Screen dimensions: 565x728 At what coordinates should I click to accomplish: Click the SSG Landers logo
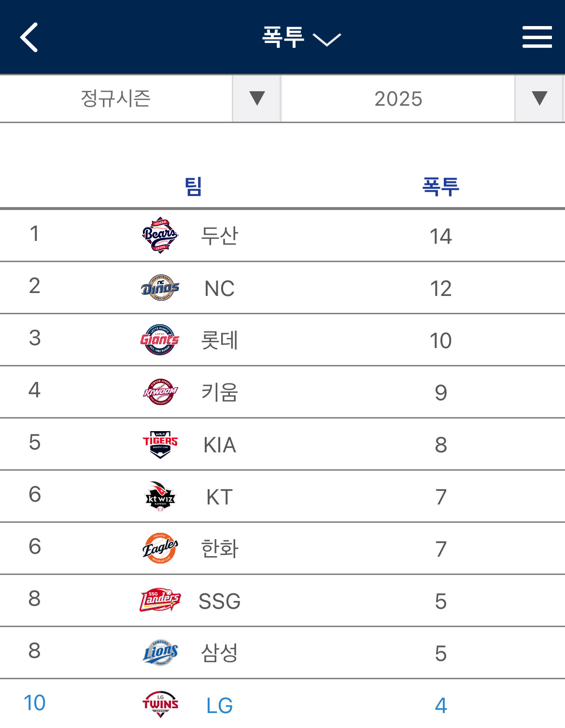(160, 600)
